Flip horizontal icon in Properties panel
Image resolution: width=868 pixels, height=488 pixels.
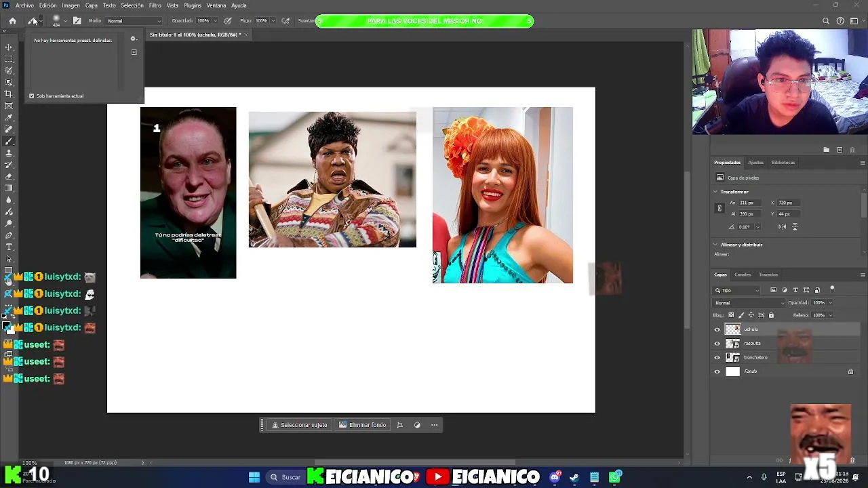pos(783,226)
